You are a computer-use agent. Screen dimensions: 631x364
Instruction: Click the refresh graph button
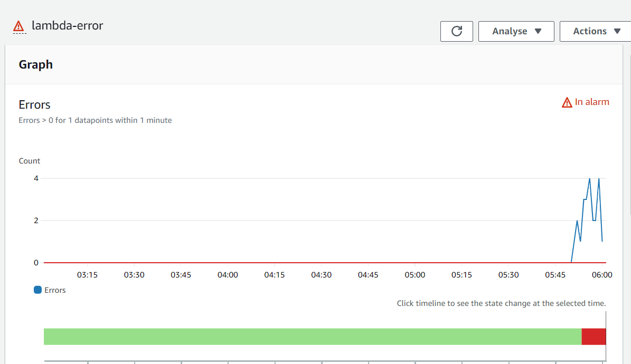click(x=456, y=31)
